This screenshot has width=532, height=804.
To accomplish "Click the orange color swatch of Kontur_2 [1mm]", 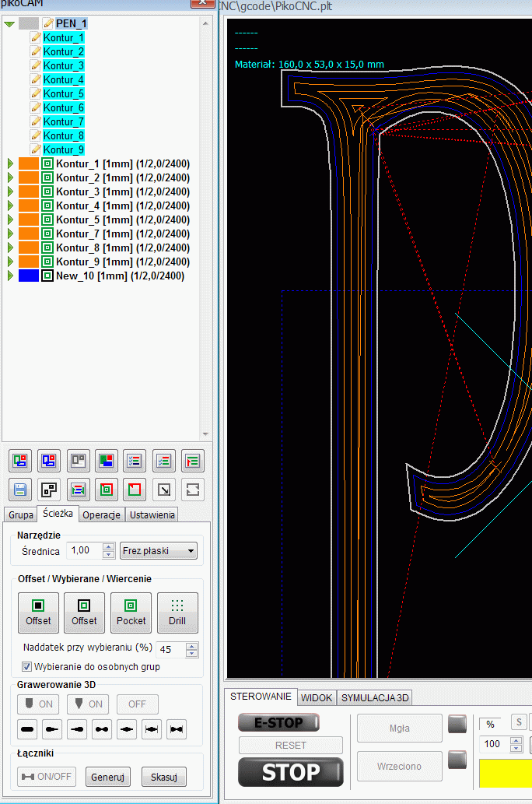I will 29,178.
